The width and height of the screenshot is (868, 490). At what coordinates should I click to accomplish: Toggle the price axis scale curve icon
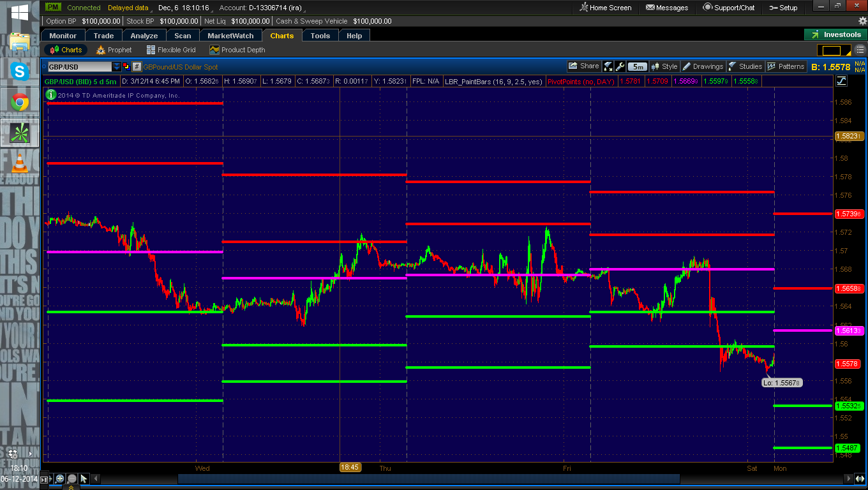[841, 81]
